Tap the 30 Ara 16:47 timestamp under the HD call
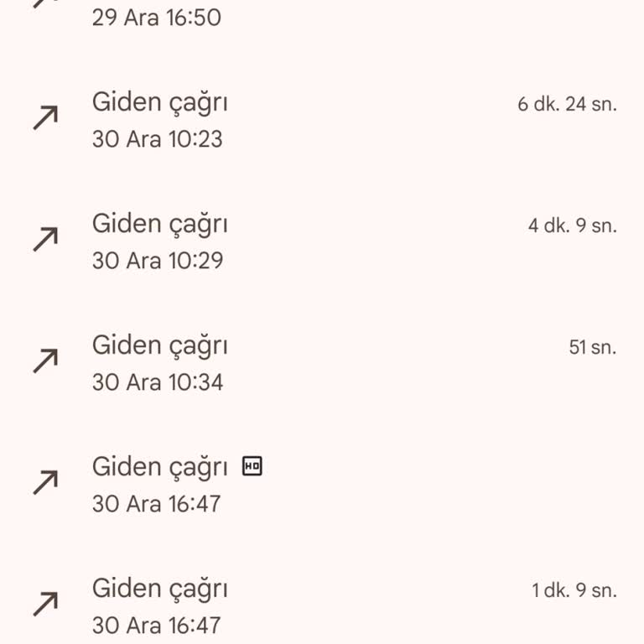 pos(156,504)
